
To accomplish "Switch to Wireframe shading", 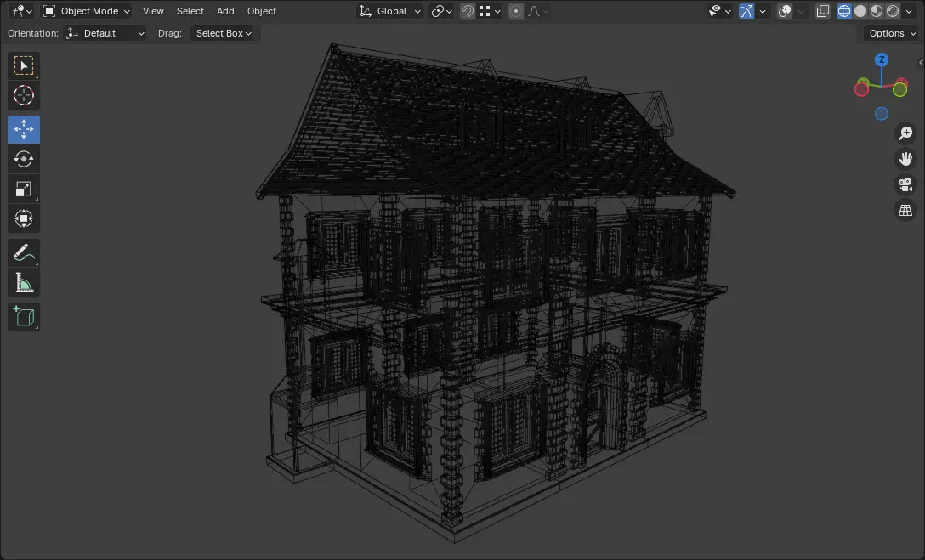I will point(844,11).
